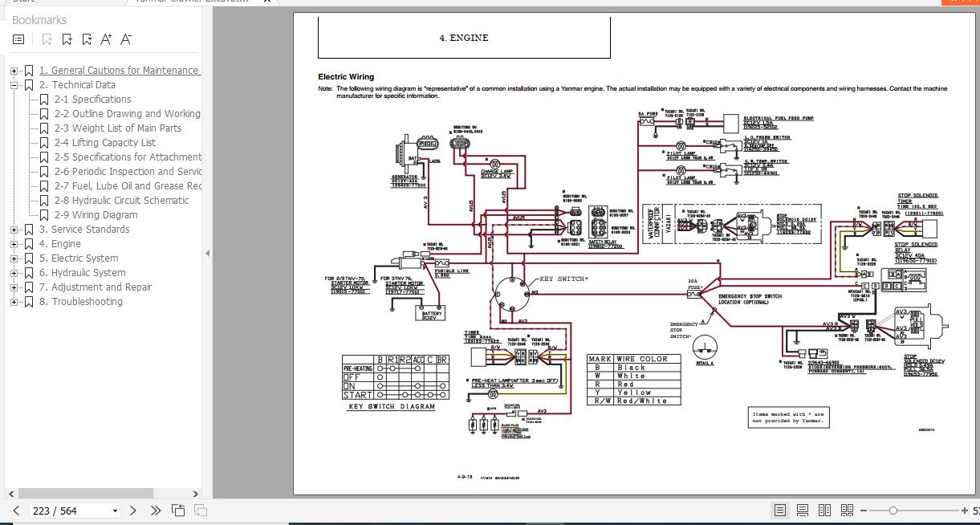Image resolution: width=980 pixels, height=525 pixels.
Task: Open the bookmarks options list icon
Action: (19, 39)
